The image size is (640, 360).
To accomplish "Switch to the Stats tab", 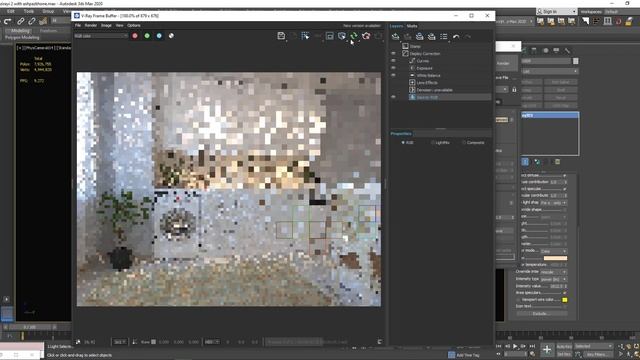I will tap(412, 26).
